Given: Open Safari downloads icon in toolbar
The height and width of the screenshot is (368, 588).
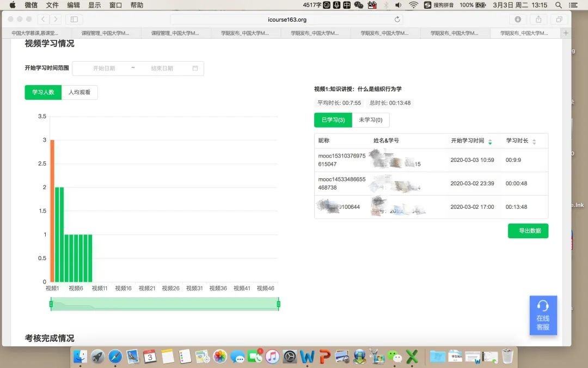Looking at the screenshot, I should point(518,19).
